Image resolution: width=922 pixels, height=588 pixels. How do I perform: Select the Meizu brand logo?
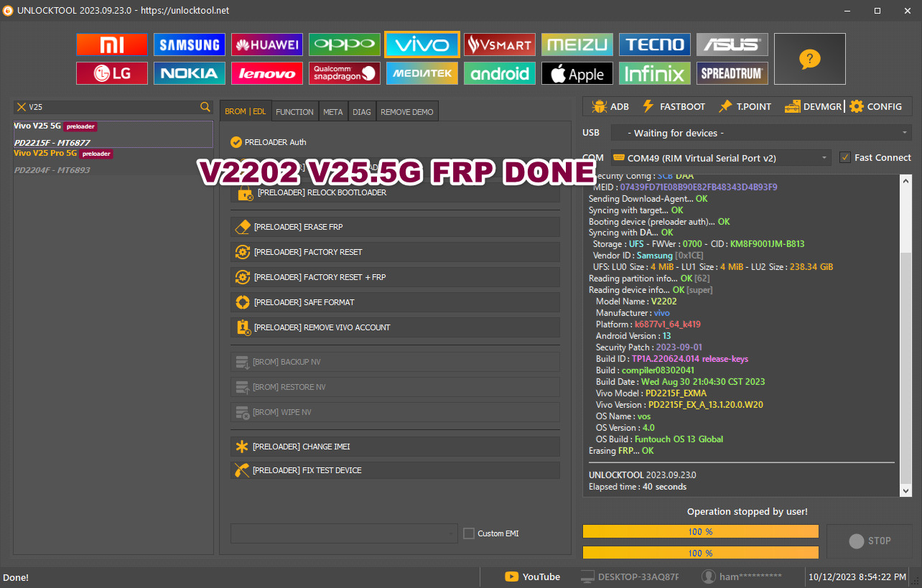(577, 45)
